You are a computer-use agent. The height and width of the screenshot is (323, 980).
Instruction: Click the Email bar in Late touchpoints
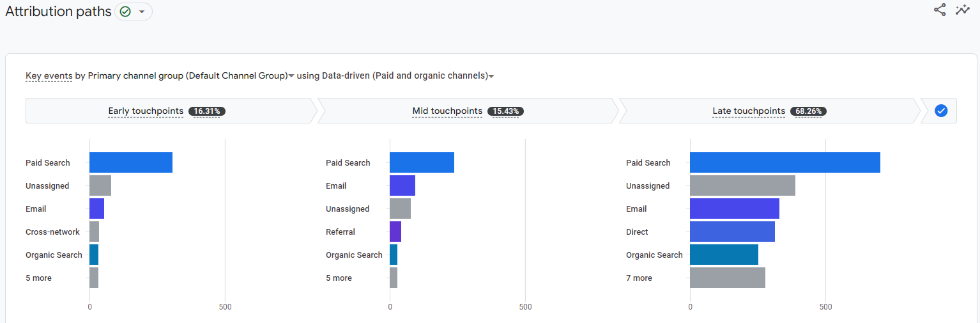click(735, 209)
